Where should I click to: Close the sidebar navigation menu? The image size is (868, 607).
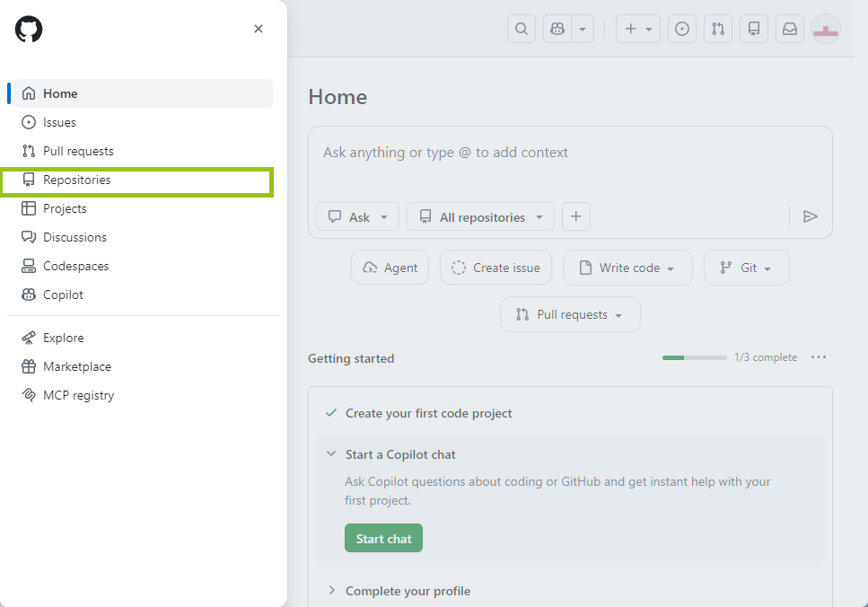click(x=258, y=29)
